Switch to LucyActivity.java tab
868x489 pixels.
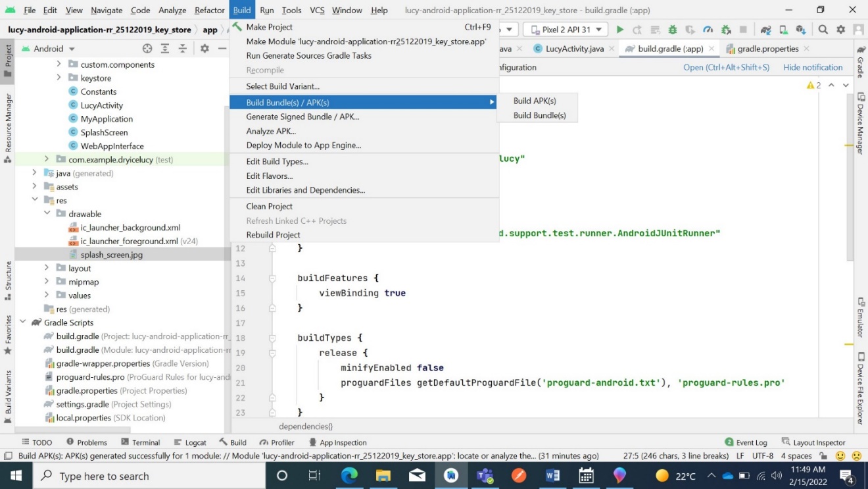[574, 49]
